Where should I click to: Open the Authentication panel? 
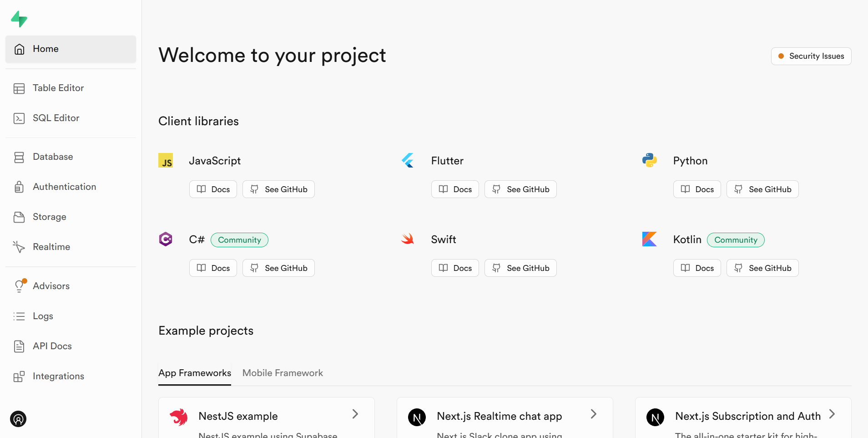pos(64,187)
